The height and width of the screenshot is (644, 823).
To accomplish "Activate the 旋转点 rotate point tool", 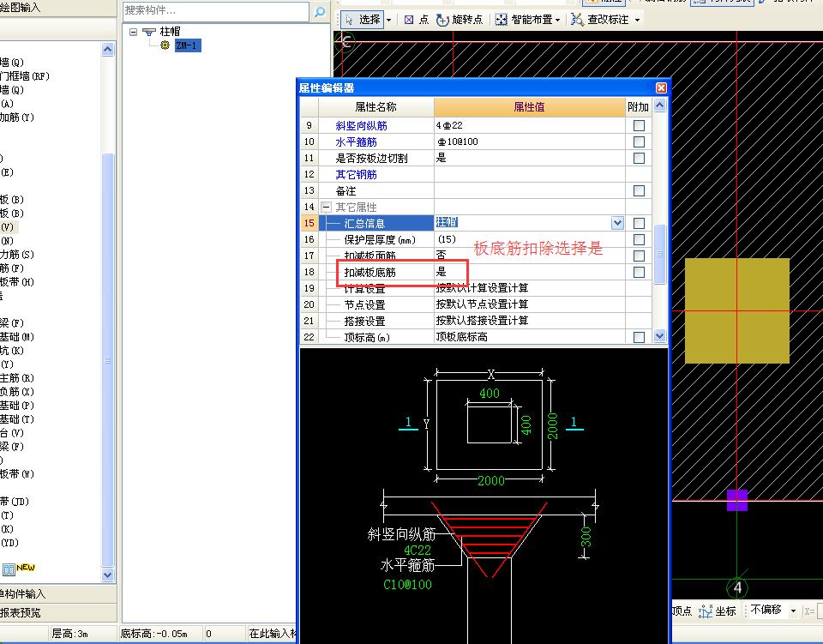I will pyautogui.click(x=460, y=20).
